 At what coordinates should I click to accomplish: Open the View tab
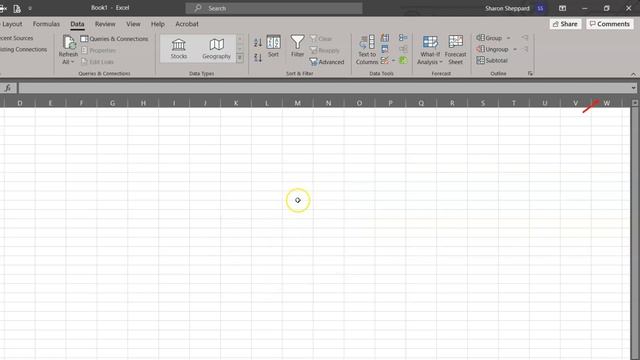pos(133,24)
